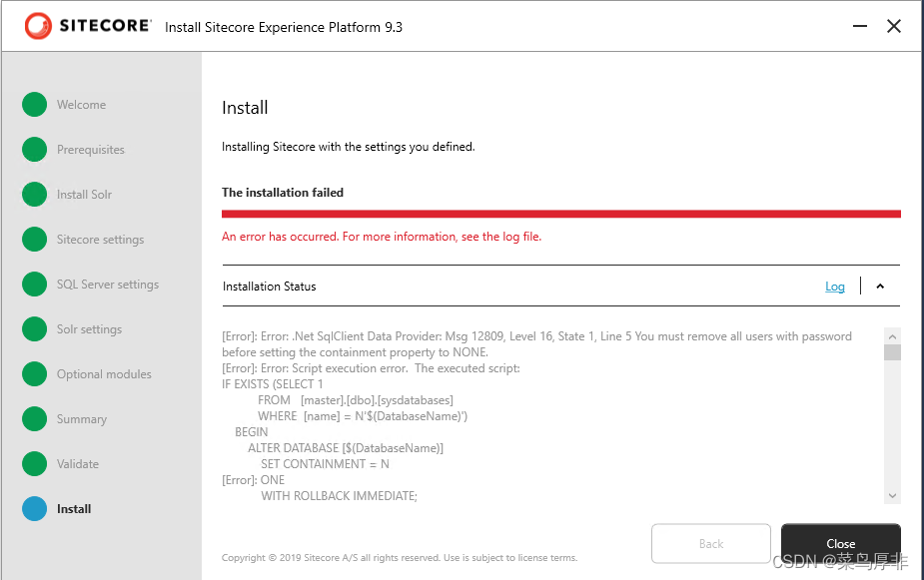Screen dimensions: 924x580
Task: Click the 'SET CONTAINMENT = N' line
Action: pos(325,464)
